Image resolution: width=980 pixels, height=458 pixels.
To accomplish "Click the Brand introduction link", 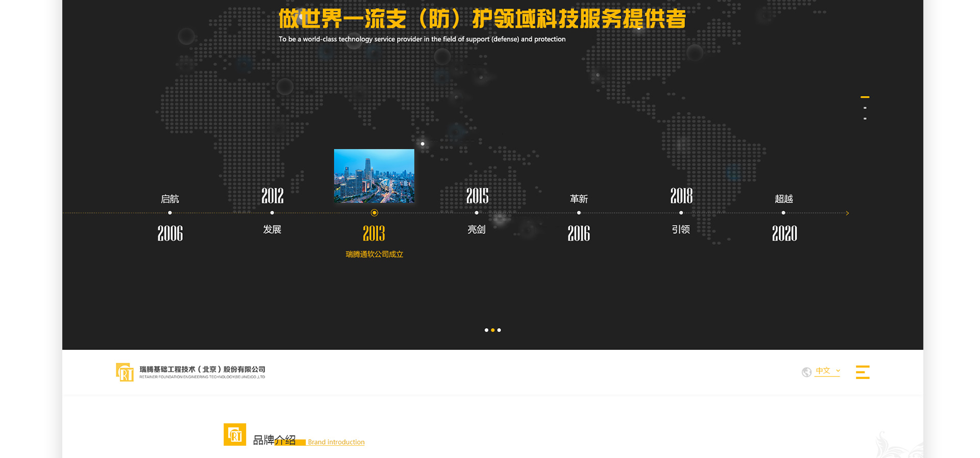I will click(x=336, y=442).
